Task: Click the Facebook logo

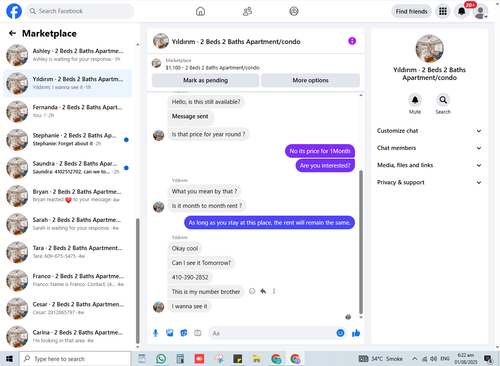Action: pos(14,11)
